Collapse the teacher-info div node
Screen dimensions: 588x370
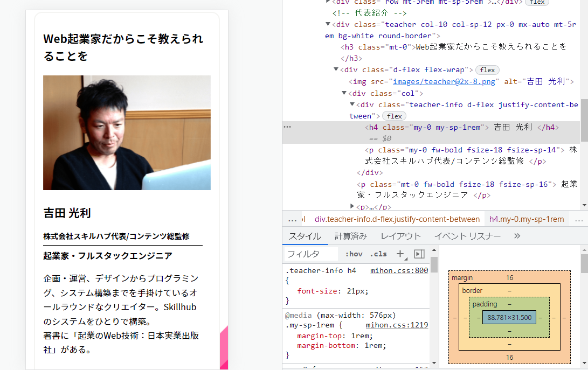352,104
